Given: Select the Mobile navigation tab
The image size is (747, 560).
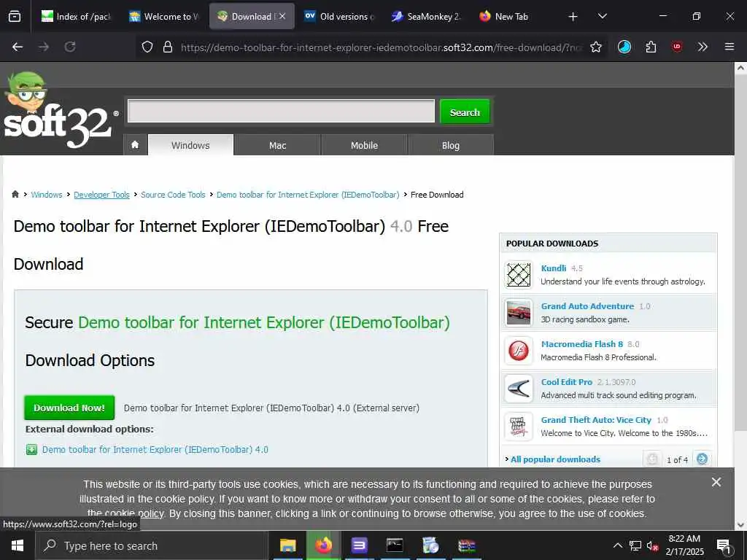Looking at the screenshot, I should [x=364, y=145].
